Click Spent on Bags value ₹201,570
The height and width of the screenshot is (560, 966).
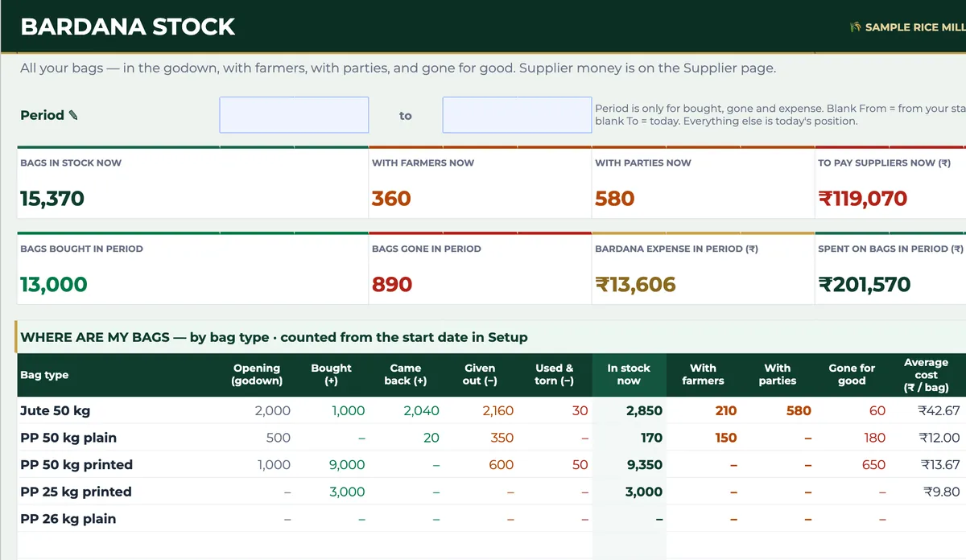point(865,285)
